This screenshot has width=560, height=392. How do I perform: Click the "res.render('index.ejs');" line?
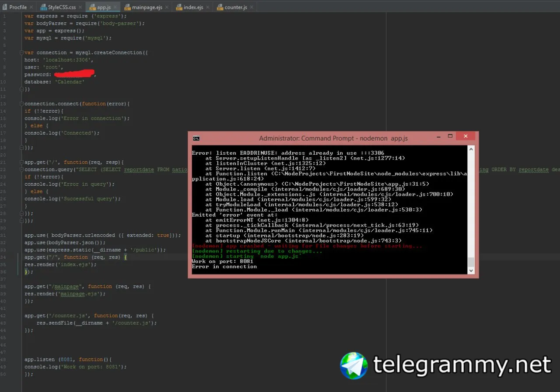click(60, 264)
